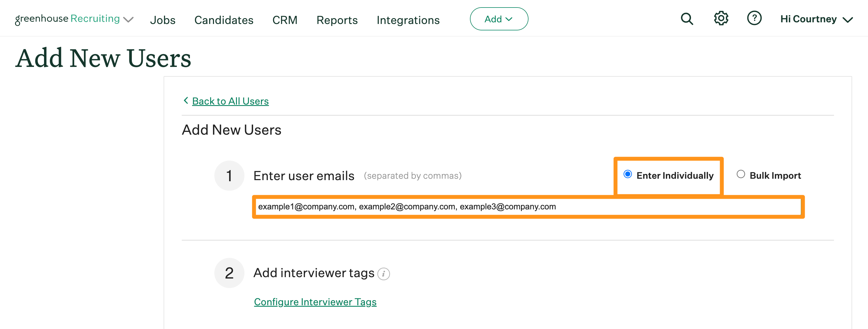
Task: Click the Back to All Users link
Action: (231, 101)
